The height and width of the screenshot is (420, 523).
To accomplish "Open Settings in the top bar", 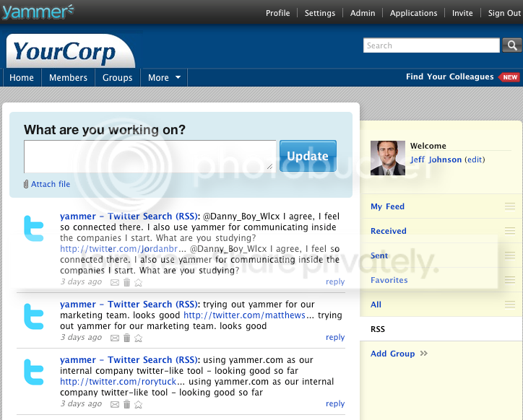I will click(x=320, y=13).
